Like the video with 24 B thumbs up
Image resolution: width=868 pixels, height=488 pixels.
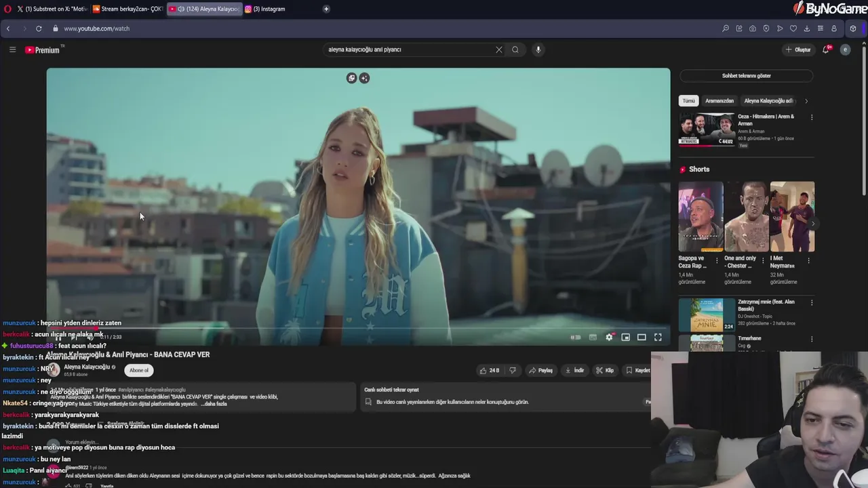(490, 370)
